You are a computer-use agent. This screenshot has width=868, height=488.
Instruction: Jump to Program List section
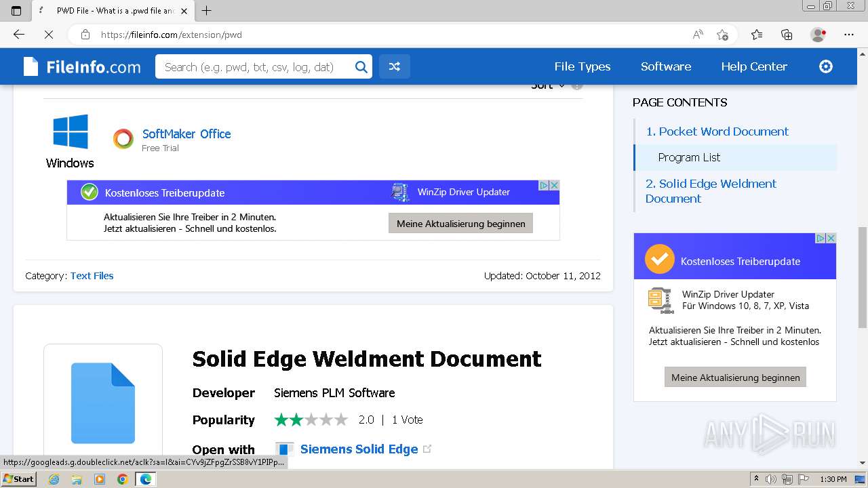point(689,157)
